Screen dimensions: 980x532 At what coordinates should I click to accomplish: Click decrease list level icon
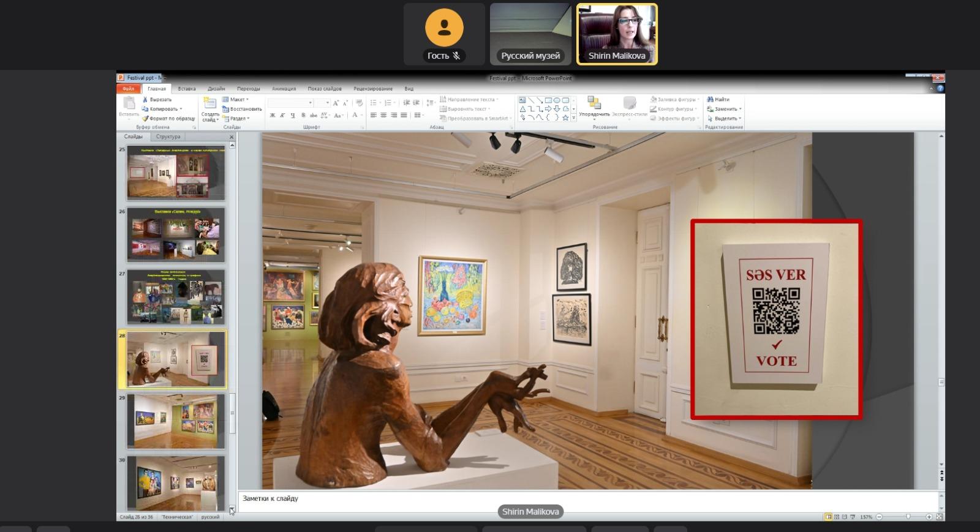tap(406, 103)
